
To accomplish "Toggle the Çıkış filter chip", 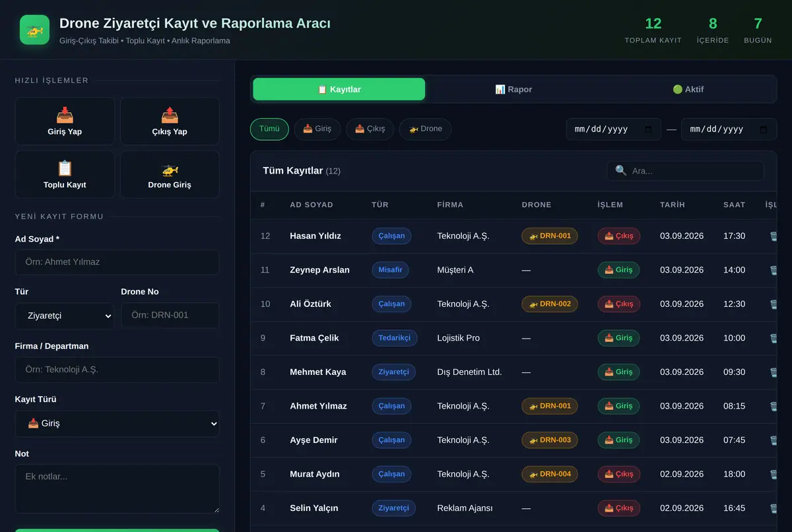I will (370, 129).
